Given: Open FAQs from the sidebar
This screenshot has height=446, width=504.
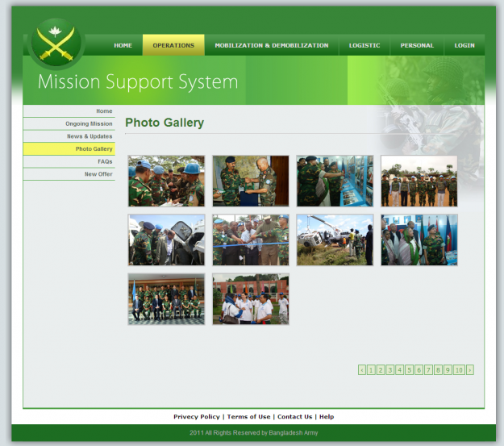Looking at the screenshot, I should [x=105, y=161].
